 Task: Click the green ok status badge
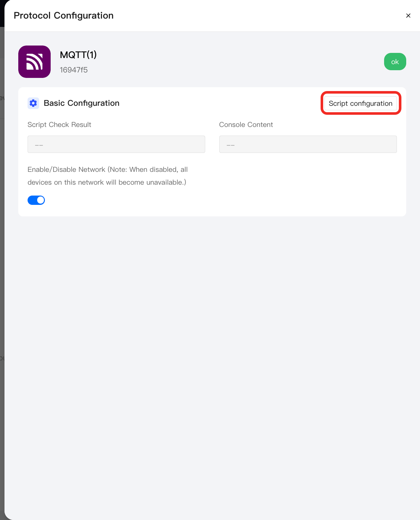pyautogui.click(x=395, y=62)
